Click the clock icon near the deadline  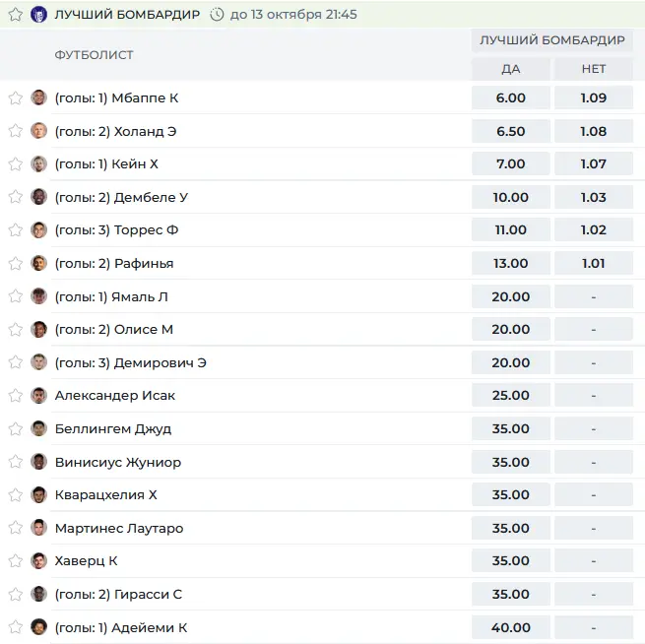click(217, 15)
